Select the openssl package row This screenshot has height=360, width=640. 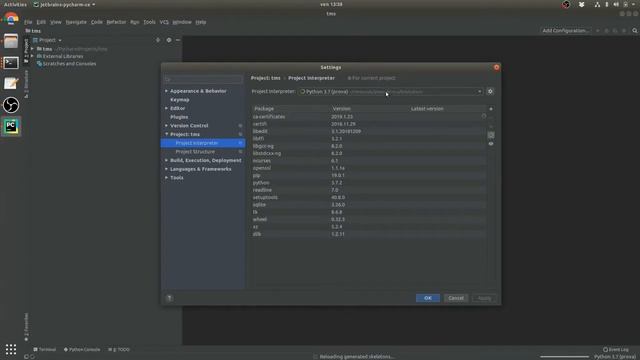coord(369,168)
